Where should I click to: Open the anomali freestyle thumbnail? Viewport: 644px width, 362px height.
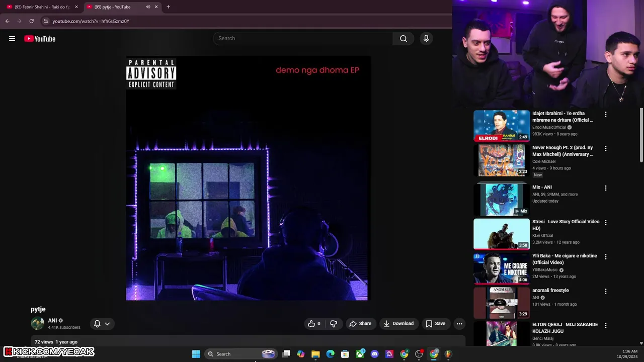(502, 303)
